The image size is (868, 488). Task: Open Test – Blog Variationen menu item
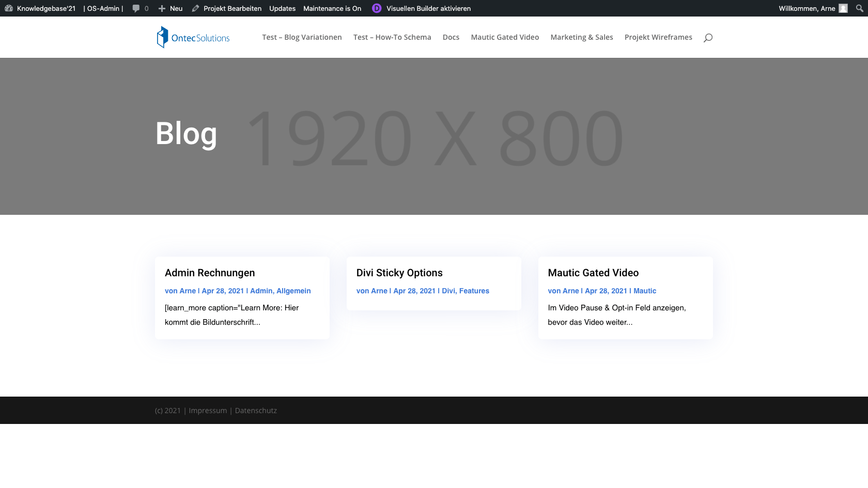[x=302, y=37]
